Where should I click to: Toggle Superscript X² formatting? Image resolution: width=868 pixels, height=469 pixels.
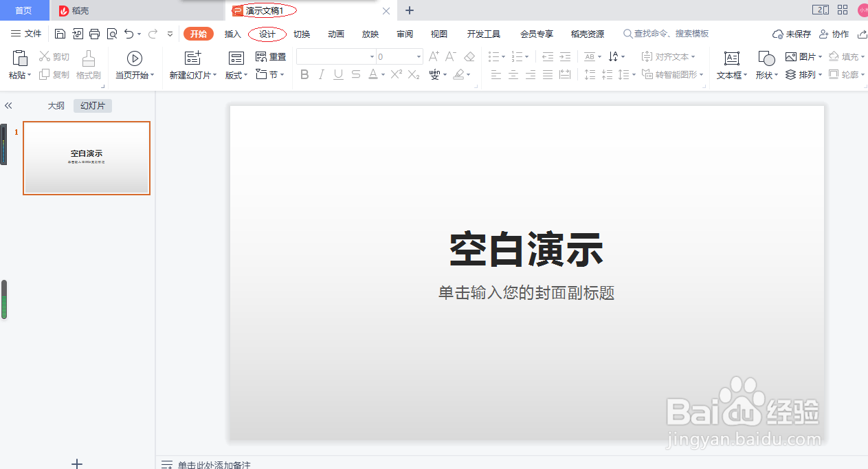396,74
